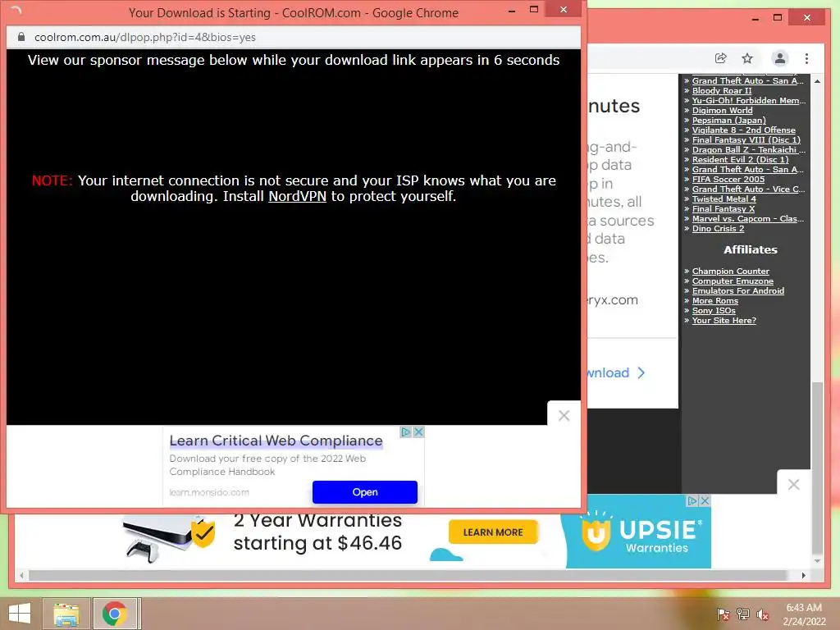Open the Twisted Metal 4 link
This screenshot has height=630, width=840.
[724, 199]
